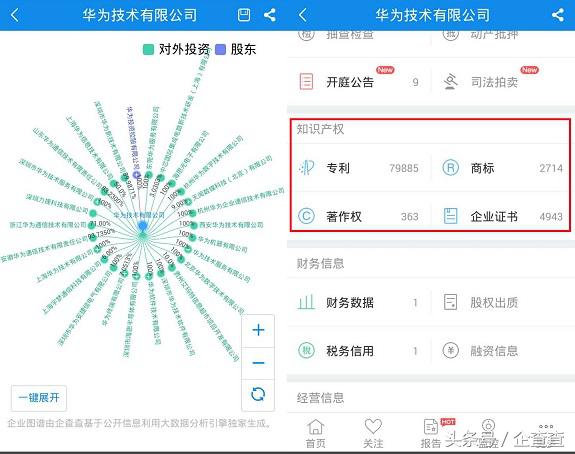This screenshot has width=575, height=454.
Task: Click the 一键展开 button
Action: tap(39, 398)
